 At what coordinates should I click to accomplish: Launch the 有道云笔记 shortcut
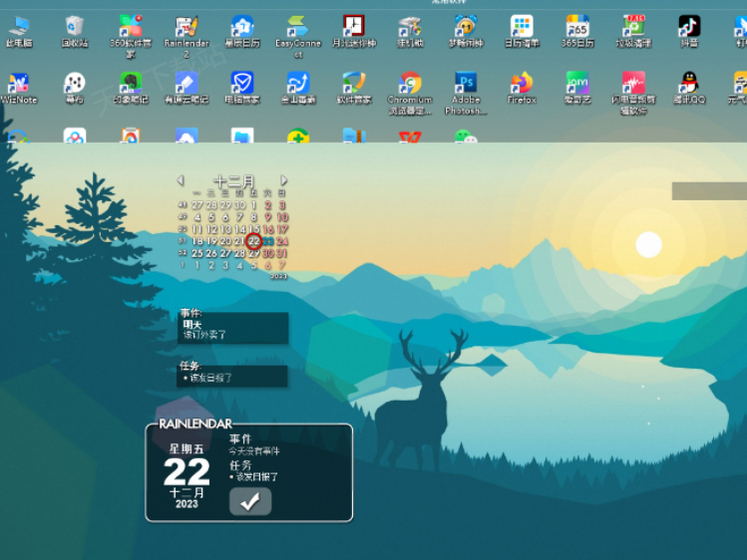click(187, 88)
